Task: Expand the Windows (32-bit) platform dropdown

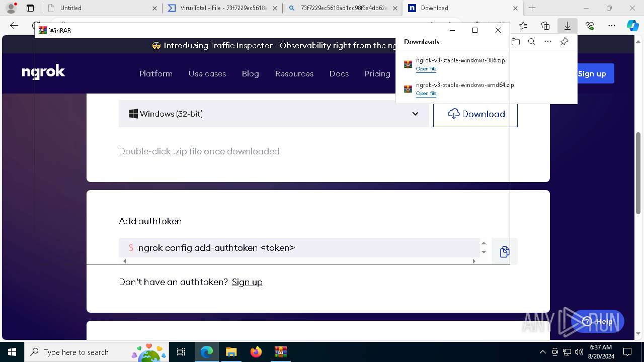Action: point(274,114)
